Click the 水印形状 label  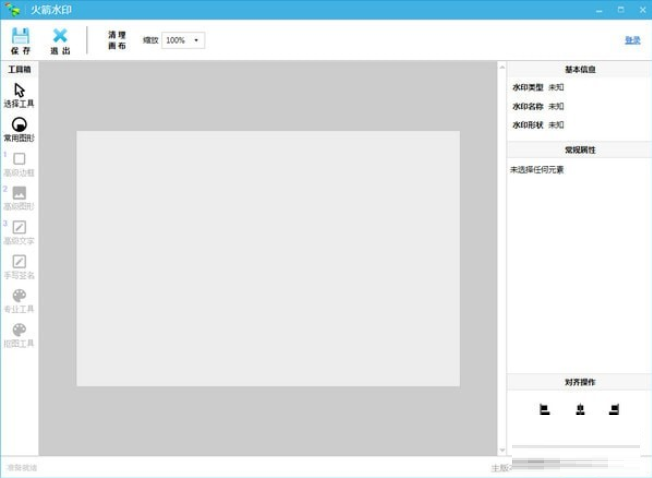[528, 125]
